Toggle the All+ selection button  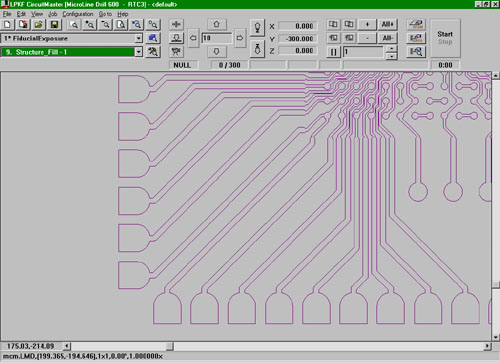387,24
